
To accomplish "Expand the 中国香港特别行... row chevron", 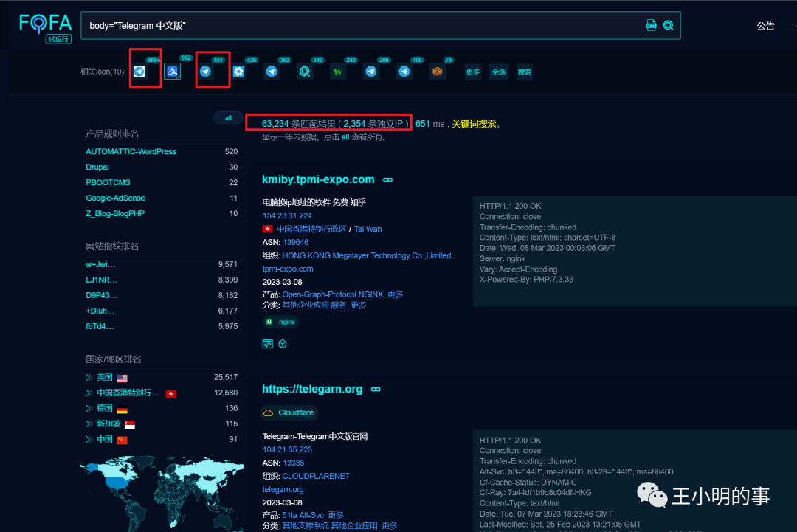I will coord(89,393).
